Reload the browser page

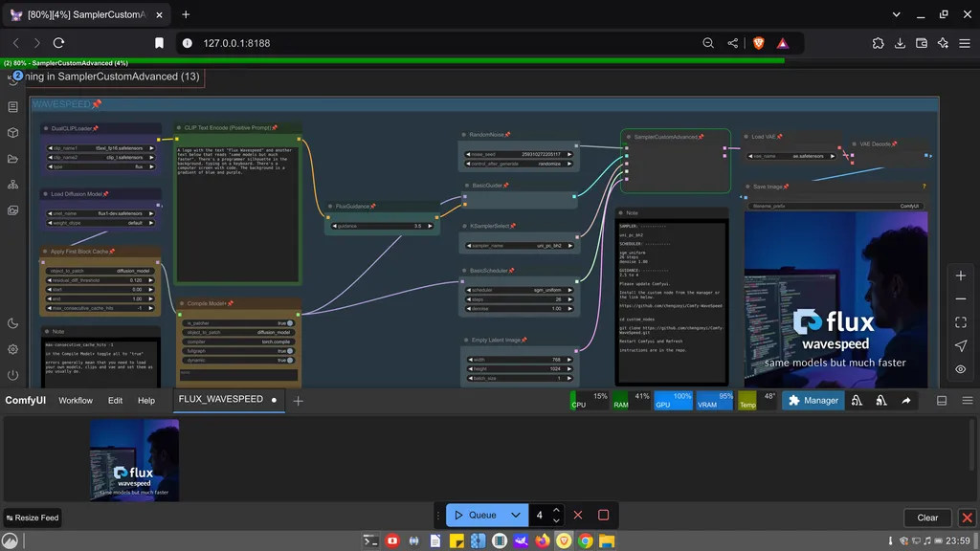(x=58, y=43)
